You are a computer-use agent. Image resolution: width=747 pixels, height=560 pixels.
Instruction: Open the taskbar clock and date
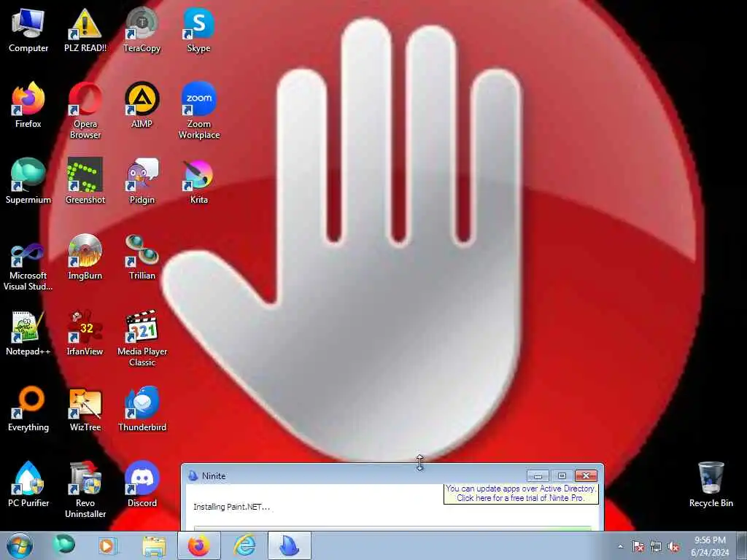(x=710, y=546)
